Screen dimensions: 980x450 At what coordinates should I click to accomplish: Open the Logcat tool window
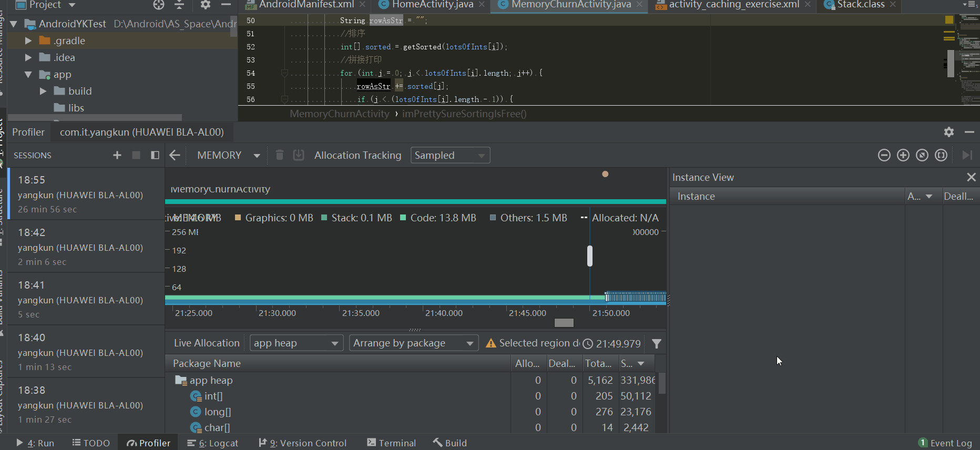pyautogui.click(x=213, y=443)
